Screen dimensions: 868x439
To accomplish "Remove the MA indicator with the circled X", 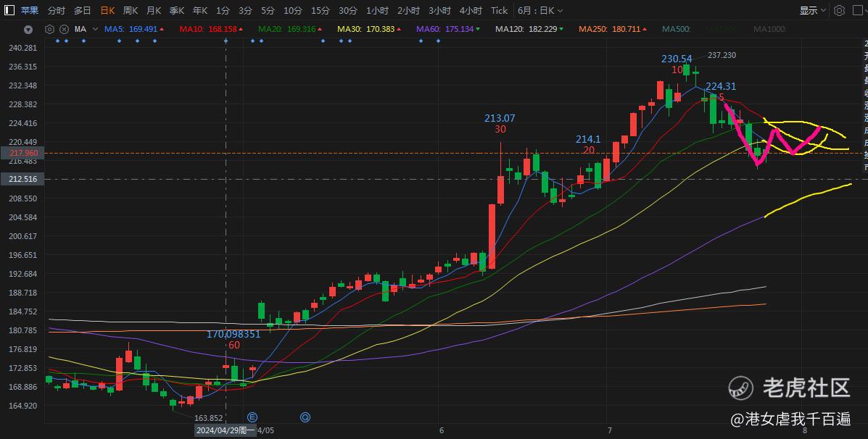I will click(65, 29).
